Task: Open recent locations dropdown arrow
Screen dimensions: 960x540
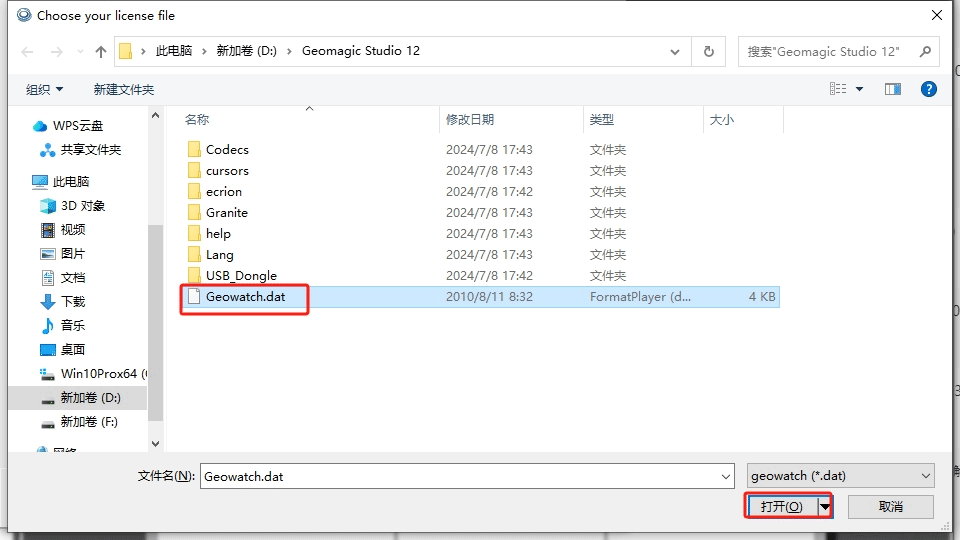Action: pyautogui.click(x=80, y=51)
